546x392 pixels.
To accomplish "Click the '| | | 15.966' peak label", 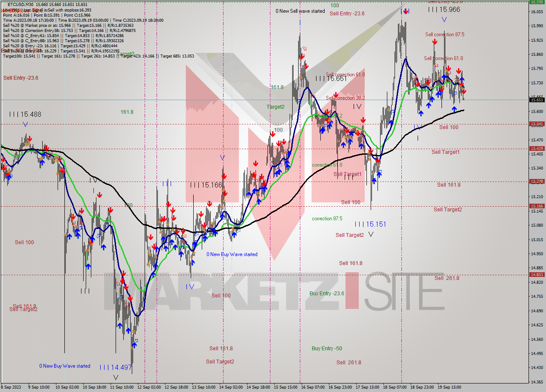I will [444, 9].
